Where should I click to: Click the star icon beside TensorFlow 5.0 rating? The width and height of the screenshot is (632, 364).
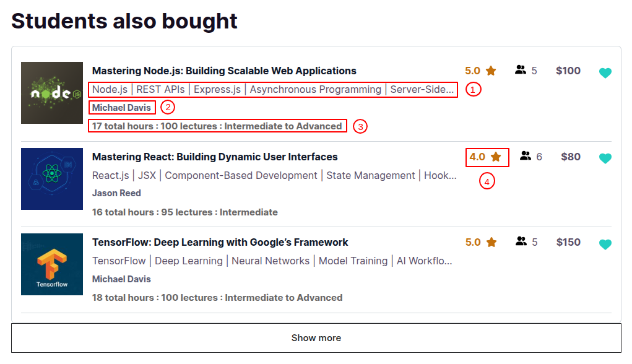click(491, 242)
